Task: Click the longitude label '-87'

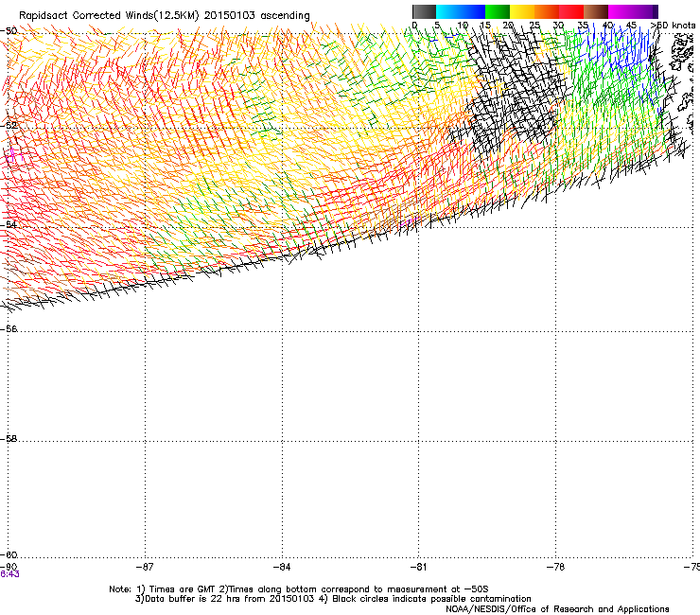Action: (145, 567)
